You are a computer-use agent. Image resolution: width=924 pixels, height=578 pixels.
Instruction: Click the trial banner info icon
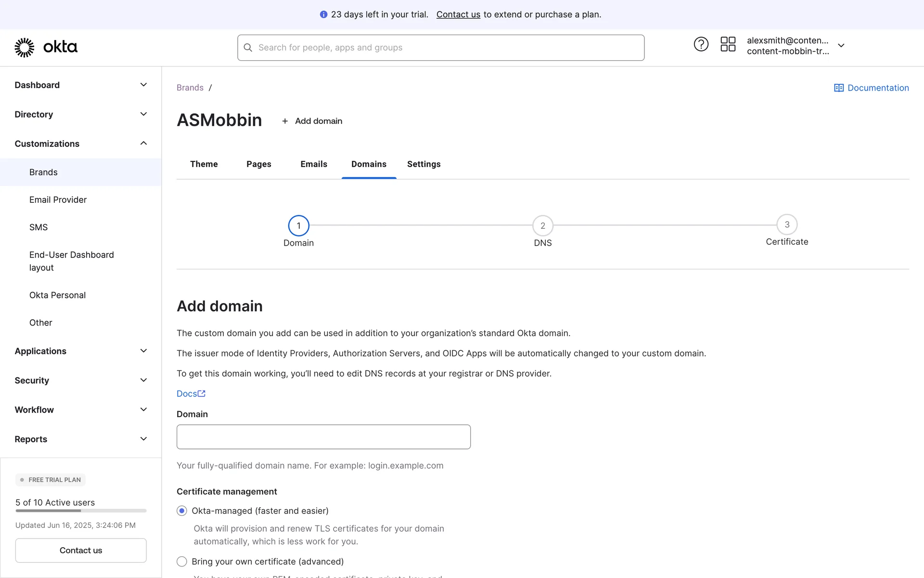[323, 14]
